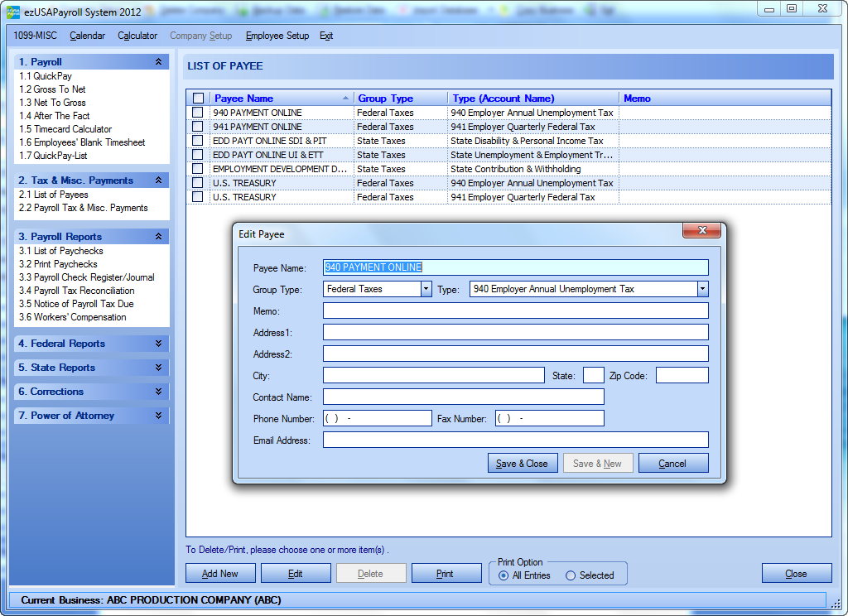Choose the Selected print radio button
Viewport: 848px width, 616px height.
click(x=571, y=575)
